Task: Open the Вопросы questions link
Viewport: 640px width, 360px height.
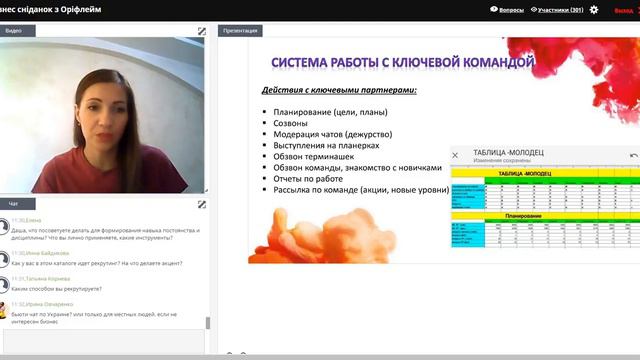Action: (511, 10)
